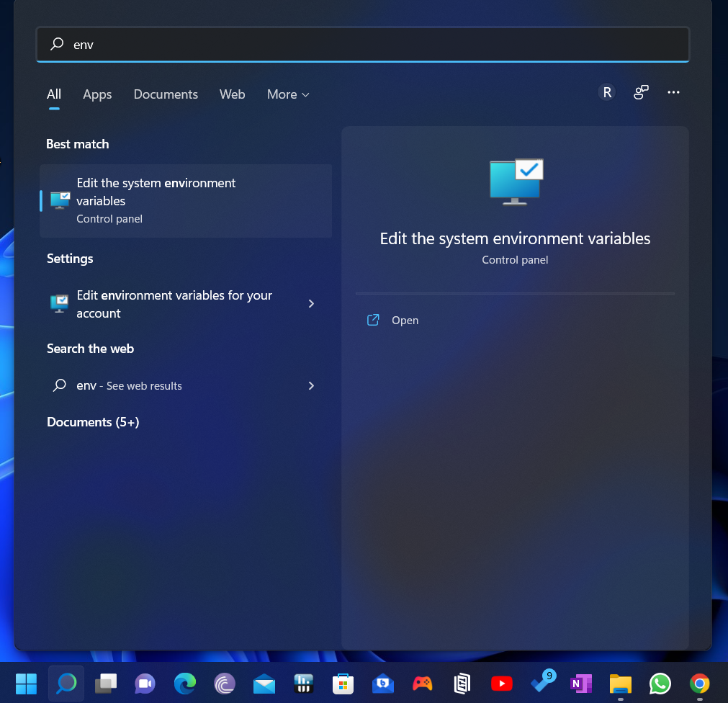Click the search box containing env
The height and width of the screenshot is (703, 728).
[363, 45]
